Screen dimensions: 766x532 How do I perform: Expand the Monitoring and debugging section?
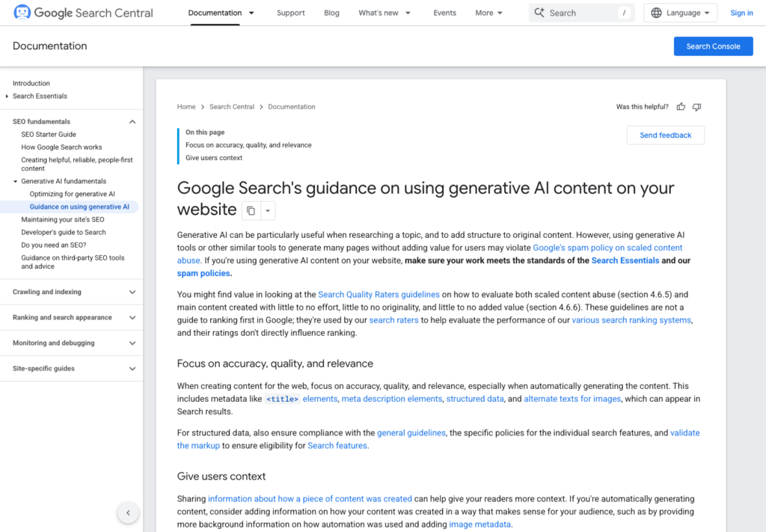point(132,343)
